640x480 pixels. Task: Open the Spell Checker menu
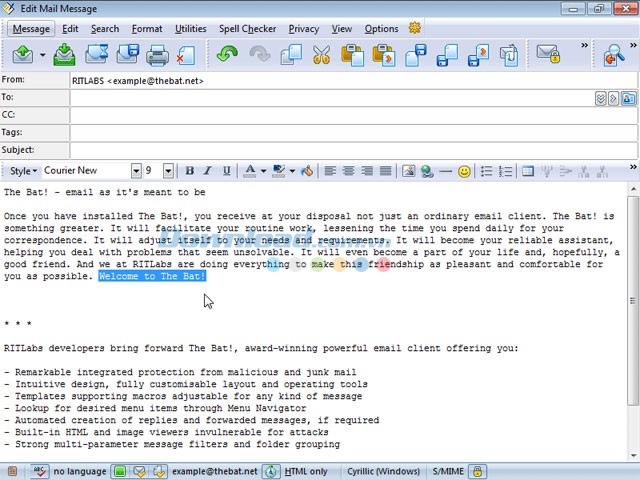248,29
